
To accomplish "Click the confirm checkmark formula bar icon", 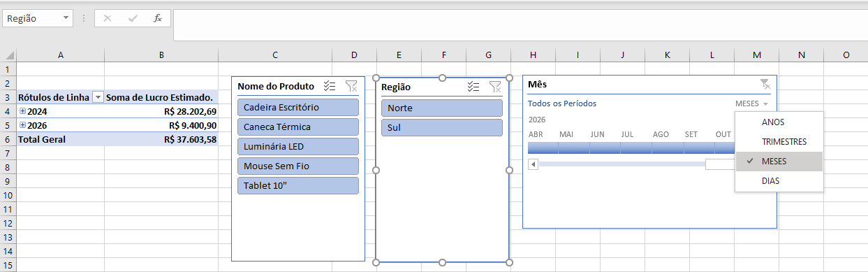I will [133, 18].
